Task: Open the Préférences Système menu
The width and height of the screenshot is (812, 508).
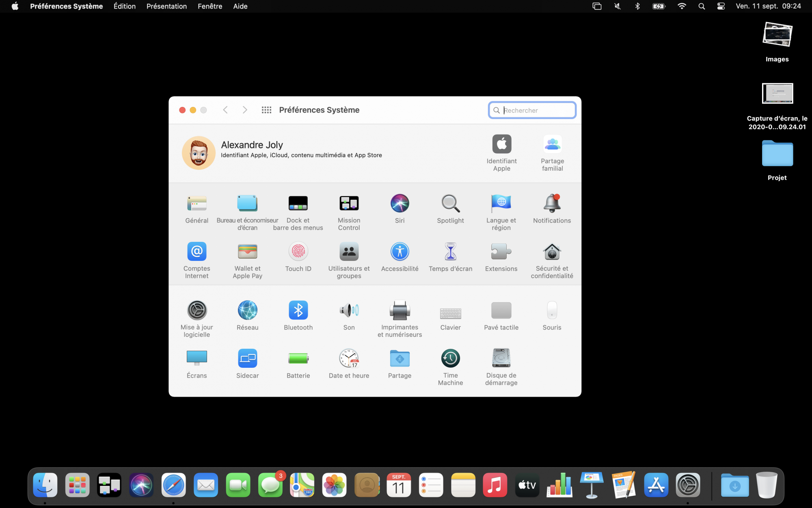Action: (x=66, y=6)
